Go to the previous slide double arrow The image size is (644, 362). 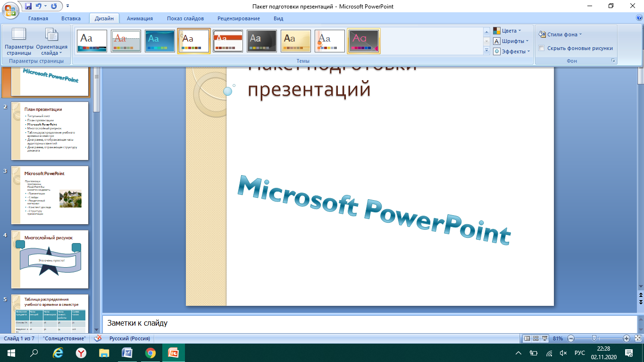(641, 295)
